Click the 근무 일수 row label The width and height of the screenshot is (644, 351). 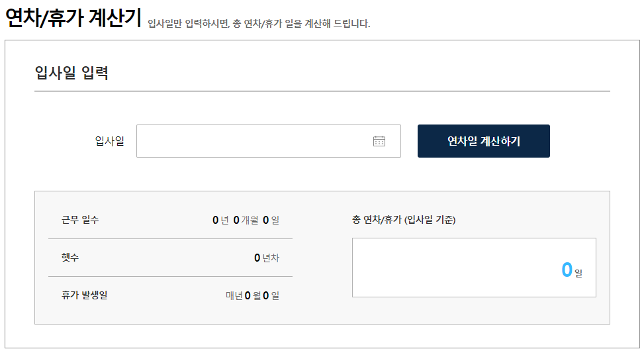[80, 219]
